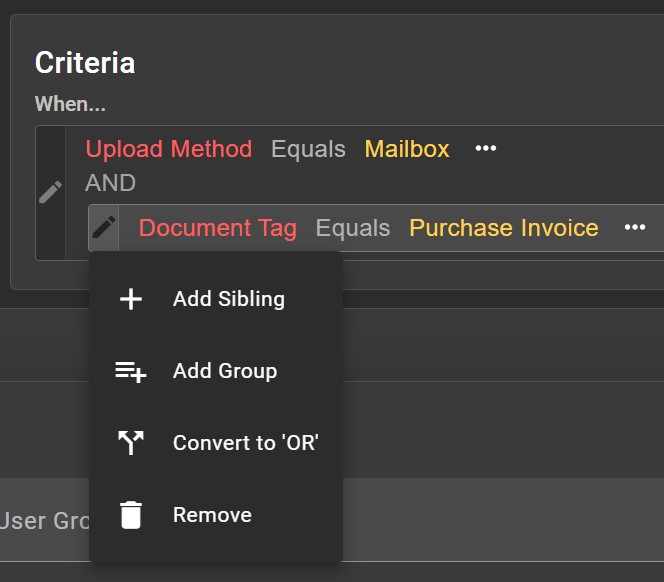The height and width of the screenshot is (582, 664).
Task: Click the Upload Method field name
Action: click(169, 149)
